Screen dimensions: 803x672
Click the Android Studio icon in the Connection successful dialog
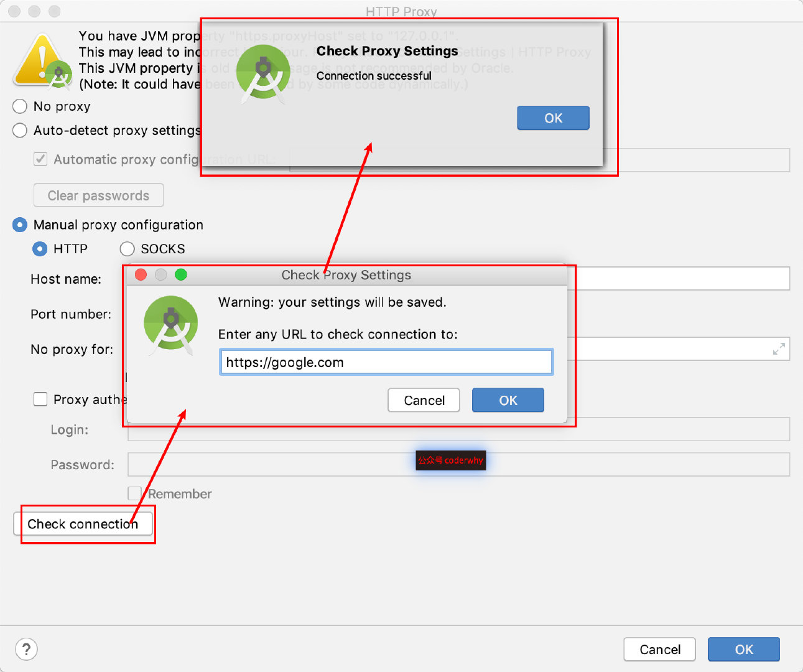264,73
